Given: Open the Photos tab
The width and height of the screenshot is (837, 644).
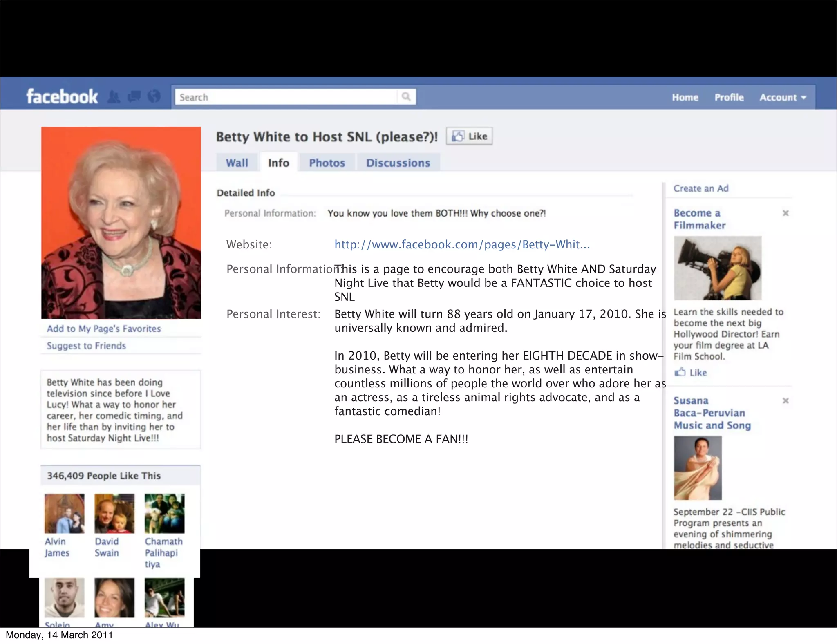Looking at the screenshot, I should [x=327, y=163].
